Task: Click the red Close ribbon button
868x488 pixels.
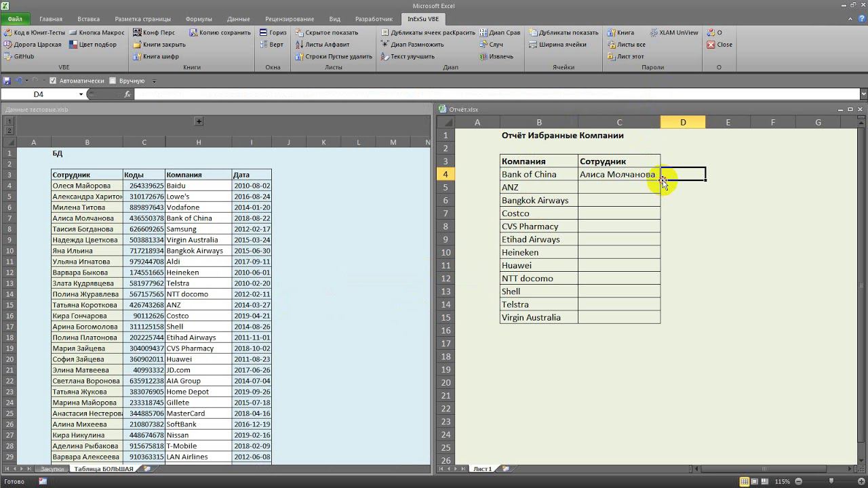Action: [719, 45]
